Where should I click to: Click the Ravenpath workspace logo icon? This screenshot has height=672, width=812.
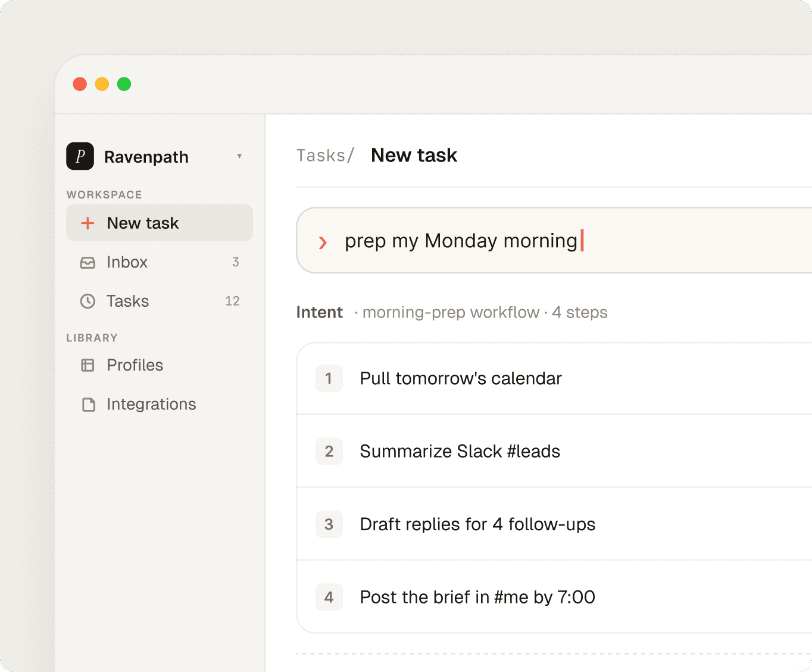(x=80, y=156)
